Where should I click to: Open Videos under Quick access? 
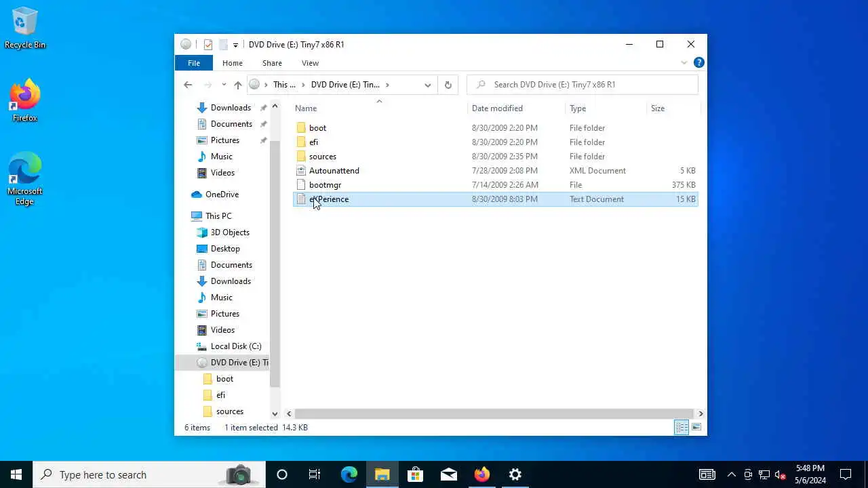pyautogui.click(x=222, y=173)
